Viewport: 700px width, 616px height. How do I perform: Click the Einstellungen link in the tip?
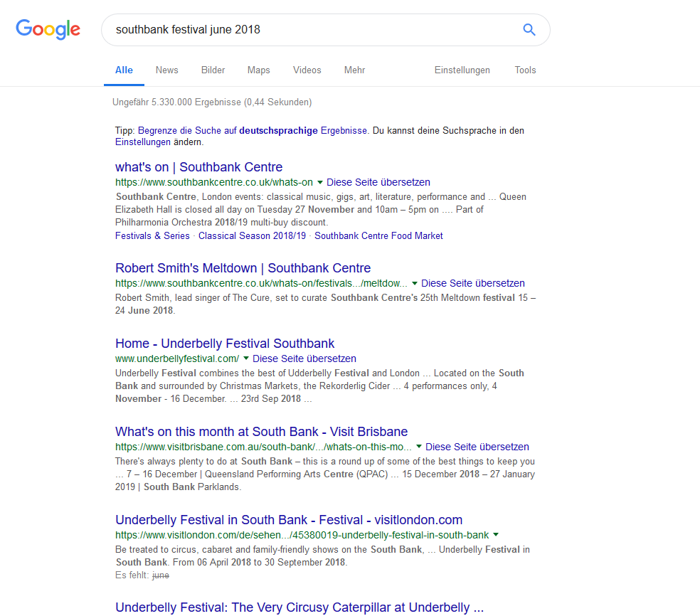point(143,142)
